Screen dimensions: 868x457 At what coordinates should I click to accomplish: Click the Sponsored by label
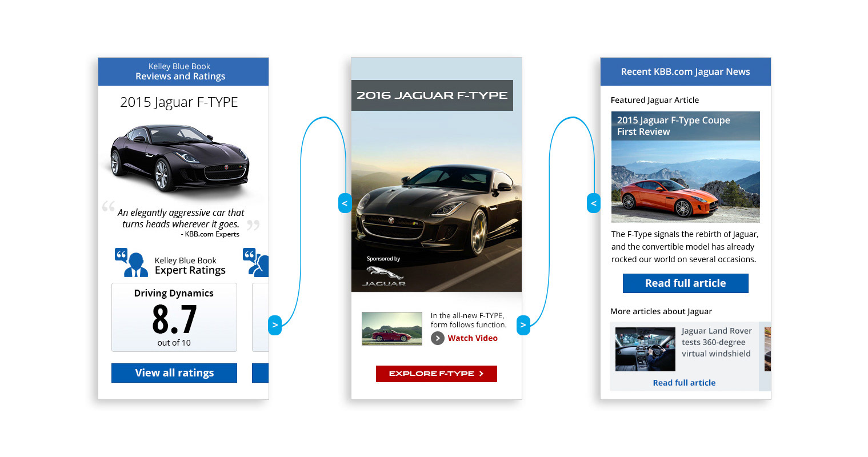coord(383,259)
